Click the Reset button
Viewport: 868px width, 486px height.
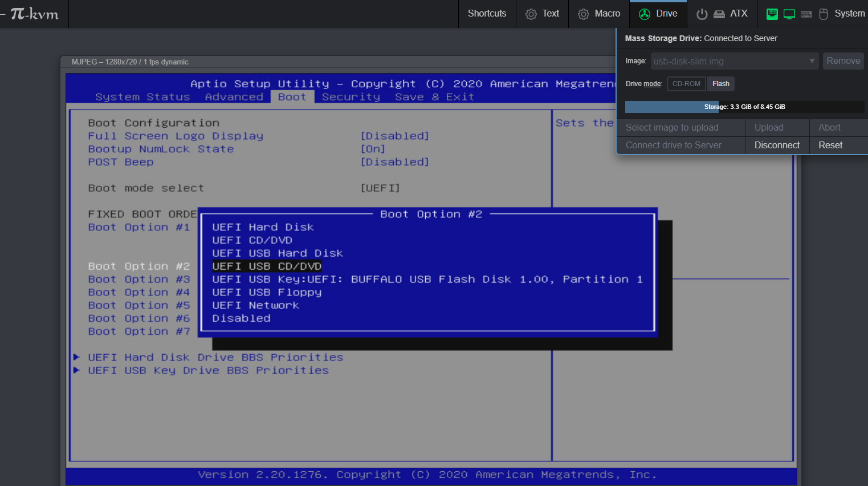(x=830, y=145)
